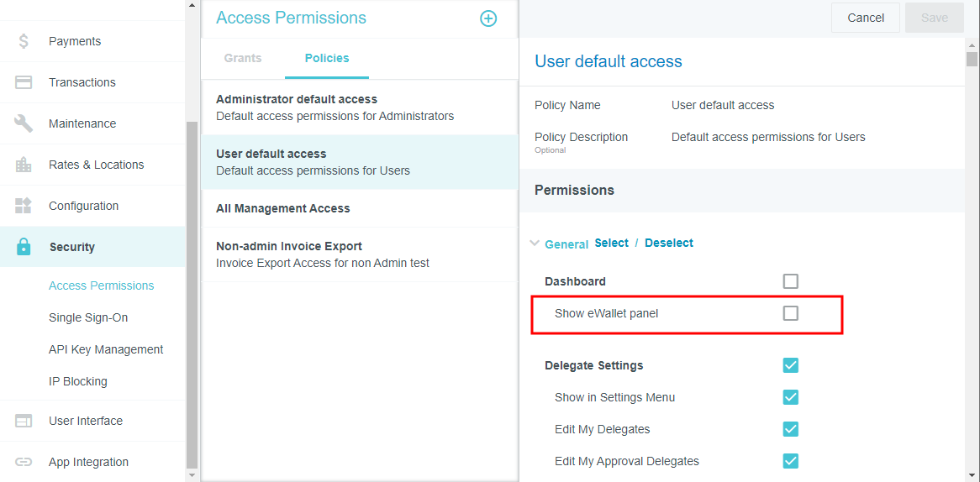Enable the Show eWallet panel checkbox

click(790, 313)
